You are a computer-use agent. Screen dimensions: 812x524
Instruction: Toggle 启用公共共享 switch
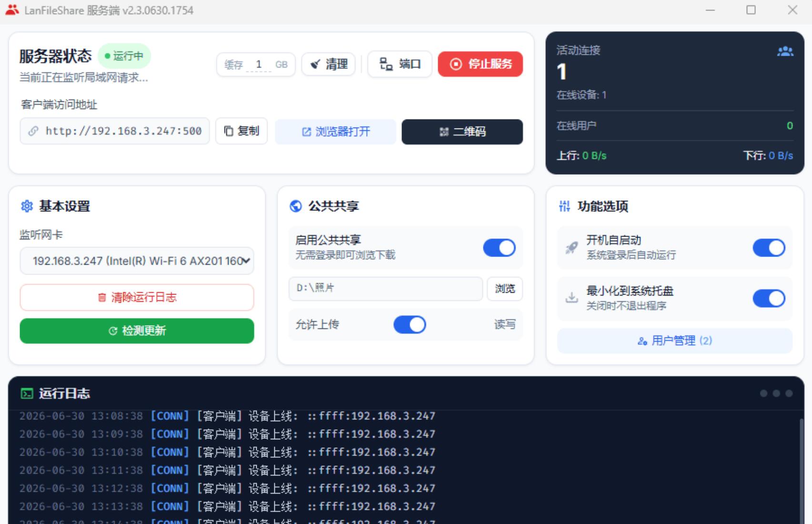(x=499, y=247)
